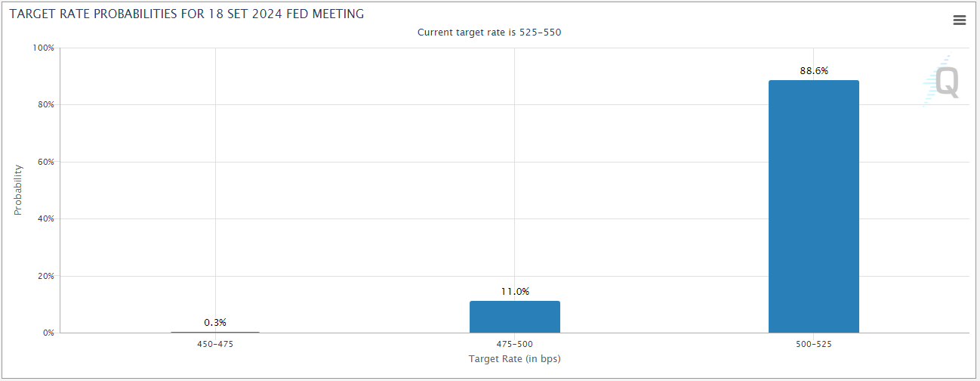The height and width of the screenshot is (381, 980).
Task: Click the 'Target Rate (in bps)' axis title
Action: (x=514, y=358)
